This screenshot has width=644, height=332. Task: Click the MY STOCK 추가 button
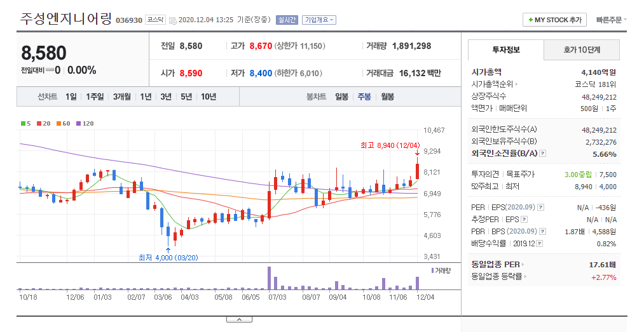(554, 20)
